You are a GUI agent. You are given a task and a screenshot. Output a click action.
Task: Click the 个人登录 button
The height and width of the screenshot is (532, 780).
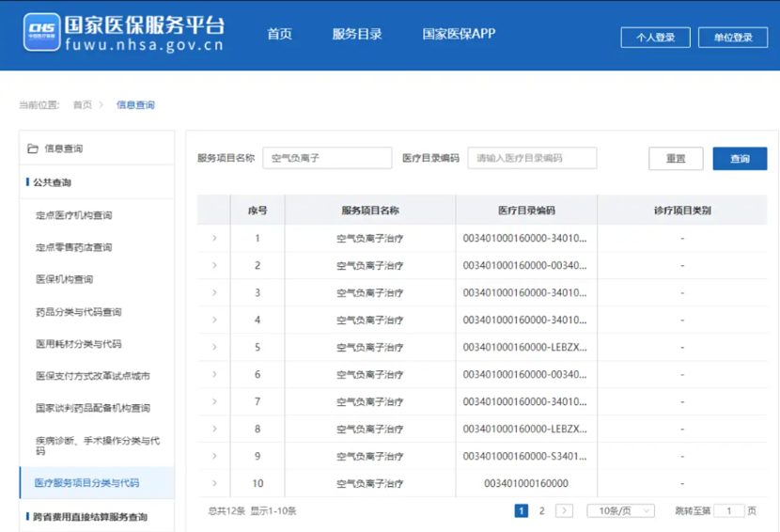pyautogui.click(x=655, y=38)
